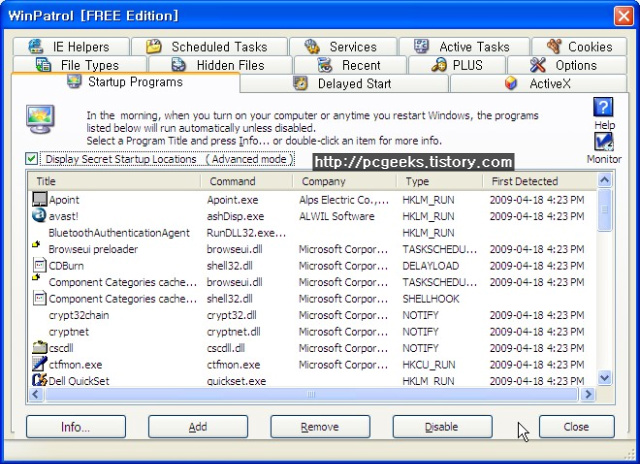The image size is (640, 464).
Task: Click the vertical scrollbar thumb
Action: tap(604, 210)
